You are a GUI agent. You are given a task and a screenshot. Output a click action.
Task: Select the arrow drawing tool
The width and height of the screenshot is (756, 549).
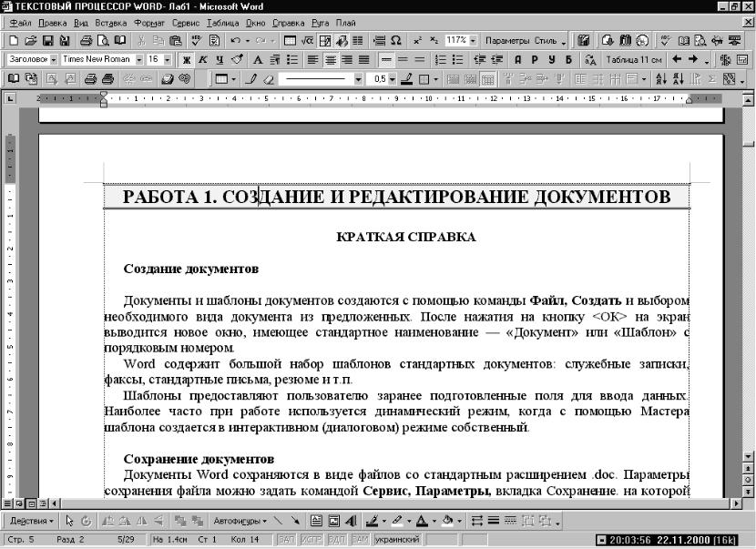[295, 521]
